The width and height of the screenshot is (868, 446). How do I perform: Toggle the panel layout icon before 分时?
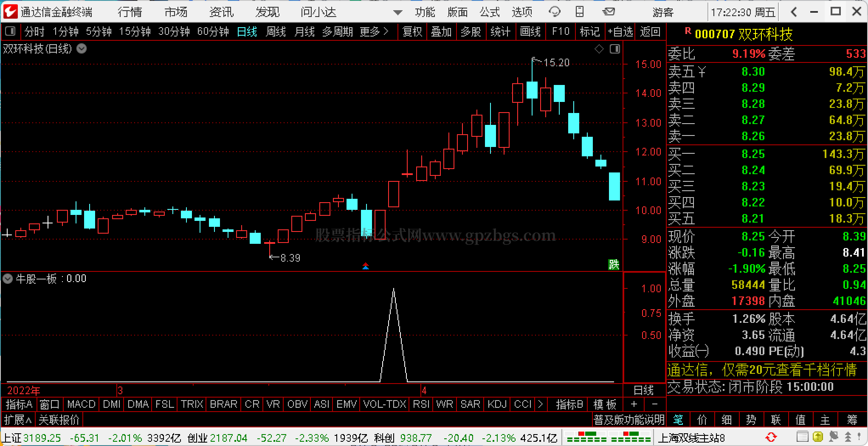(10, 31)
